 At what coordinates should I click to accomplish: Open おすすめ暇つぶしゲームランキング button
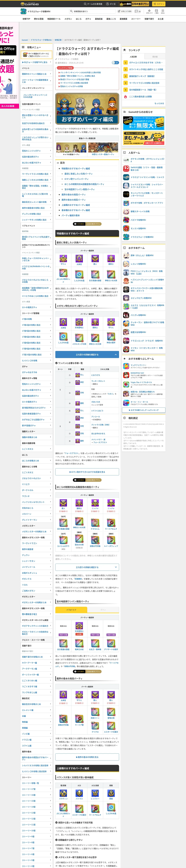coord(144,410)
